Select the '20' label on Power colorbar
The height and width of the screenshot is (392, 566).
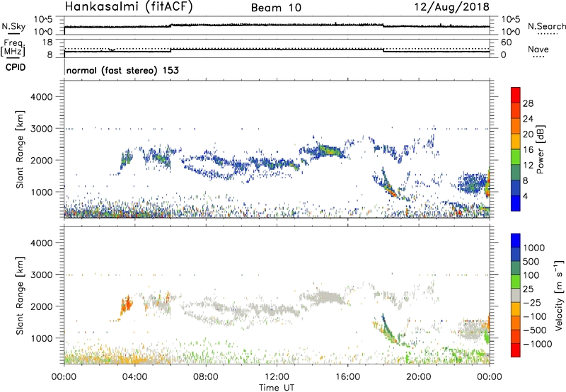tap(528, 134)
